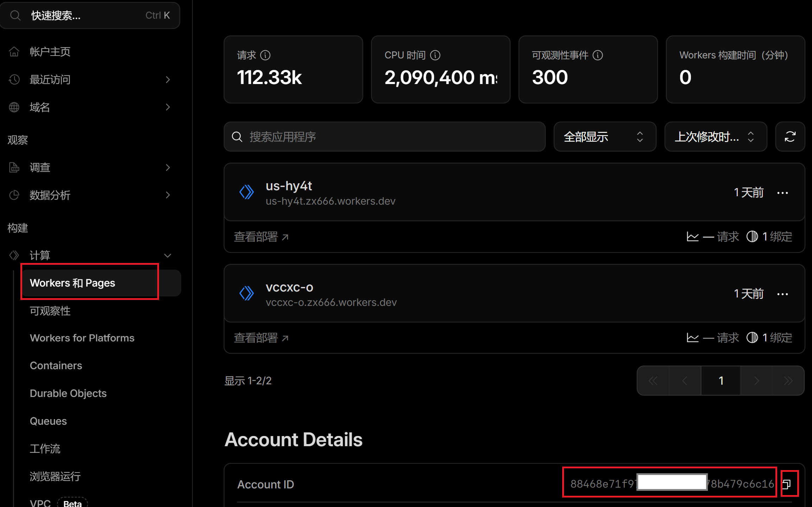Click the data analytics pie icon

point(14,195)
